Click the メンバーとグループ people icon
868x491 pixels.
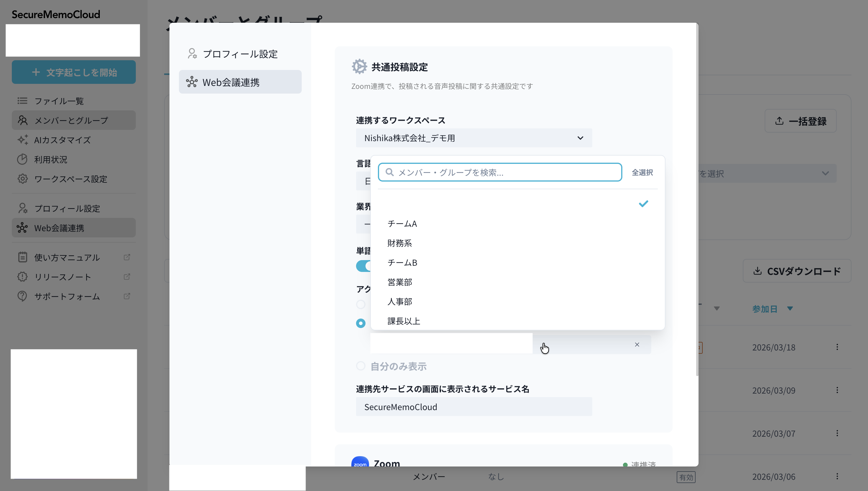22,120
